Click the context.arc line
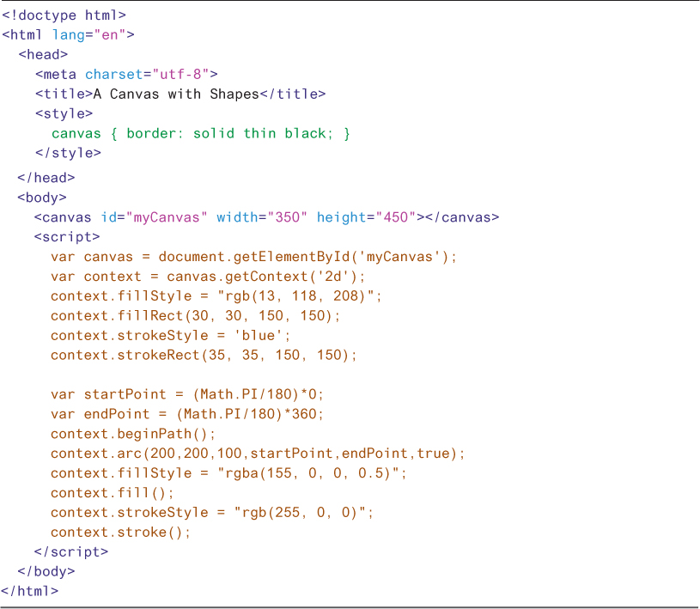The image size is (700, 609). pos(257,454)
